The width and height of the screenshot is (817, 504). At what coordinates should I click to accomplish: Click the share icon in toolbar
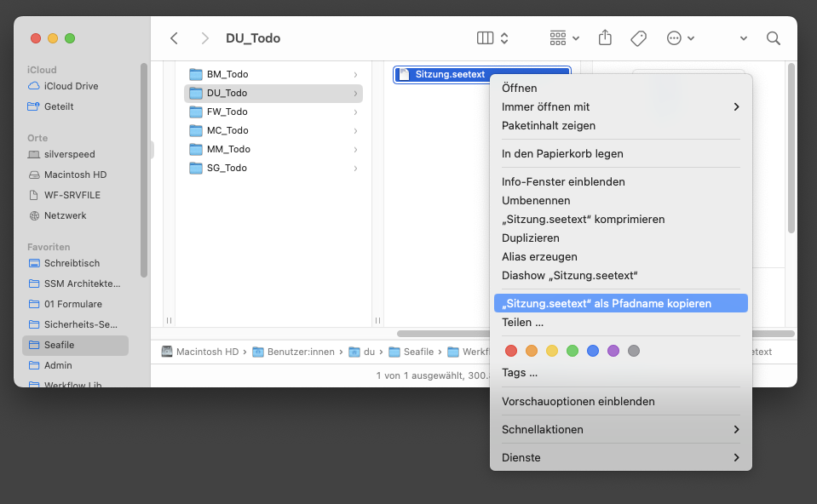click(605, 38)
